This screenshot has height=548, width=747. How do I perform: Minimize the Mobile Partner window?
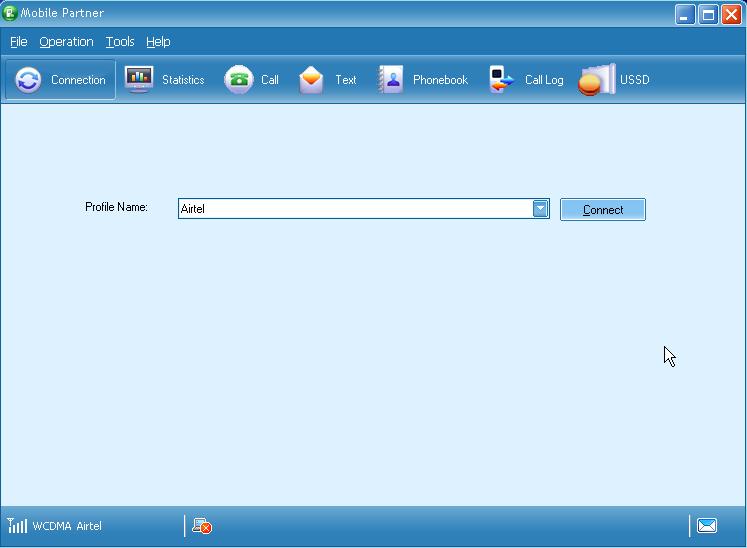(685, 14)
